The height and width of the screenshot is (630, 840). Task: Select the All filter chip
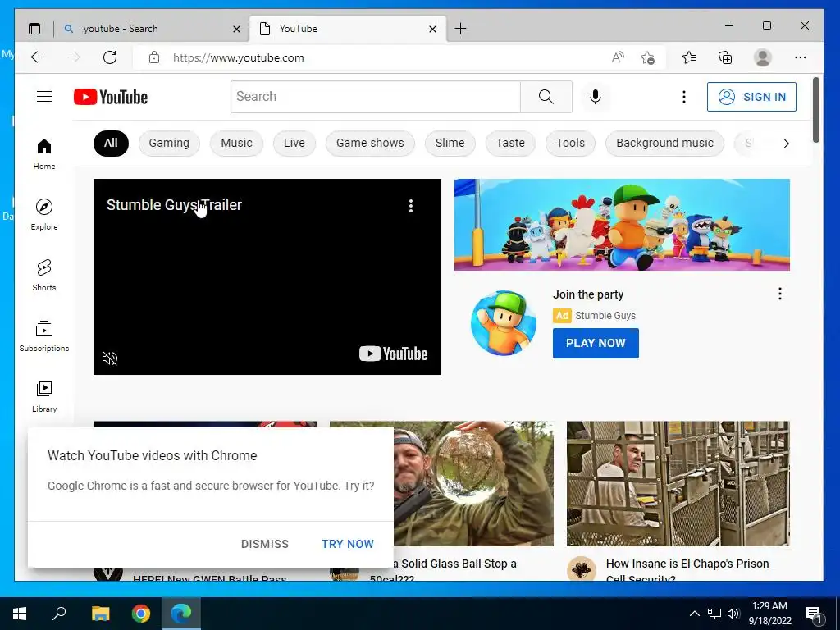pyautogui.click(x=111, y=143)
